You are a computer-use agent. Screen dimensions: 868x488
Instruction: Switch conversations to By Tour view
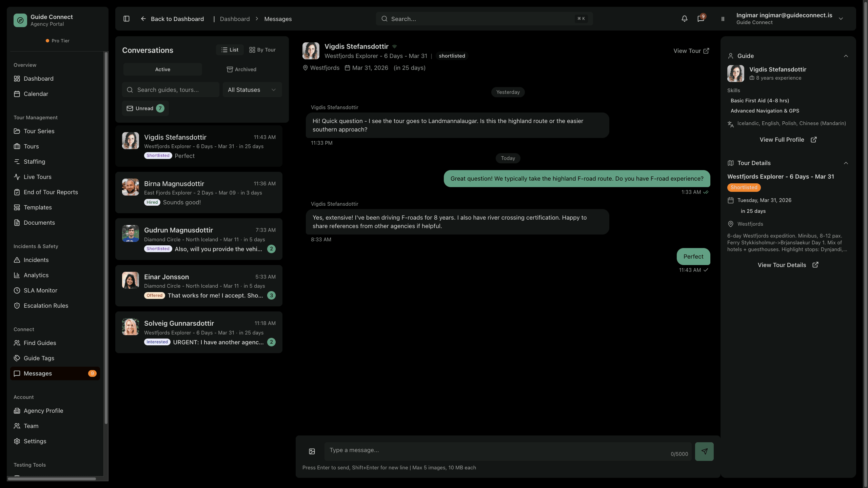pyautogui.click(x=262, y=49)
